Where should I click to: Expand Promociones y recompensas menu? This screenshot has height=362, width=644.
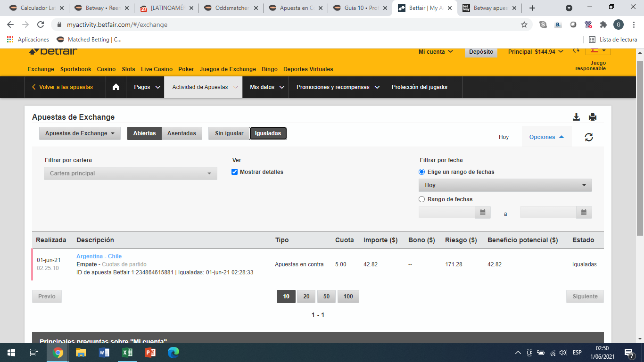336,87
